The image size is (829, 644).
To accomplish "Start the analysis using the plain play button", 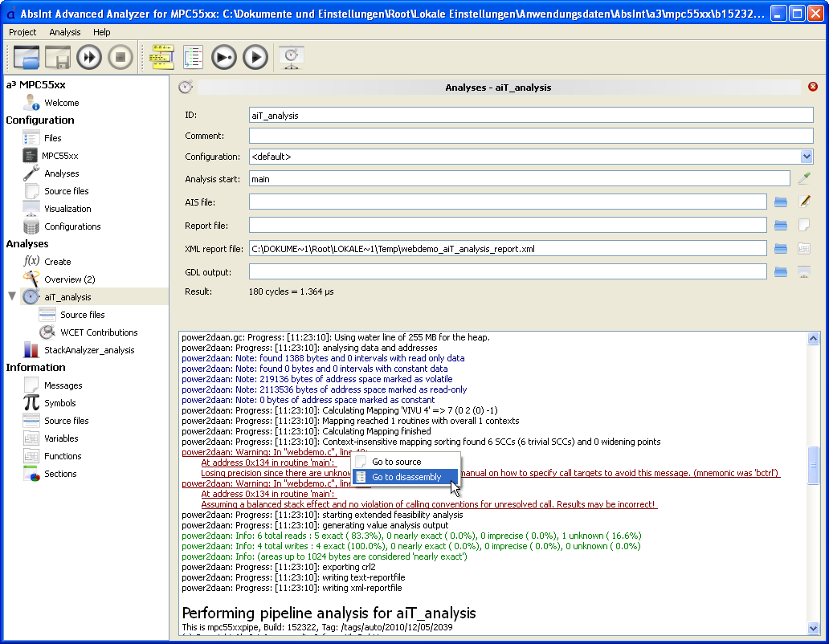I will 255,57.
